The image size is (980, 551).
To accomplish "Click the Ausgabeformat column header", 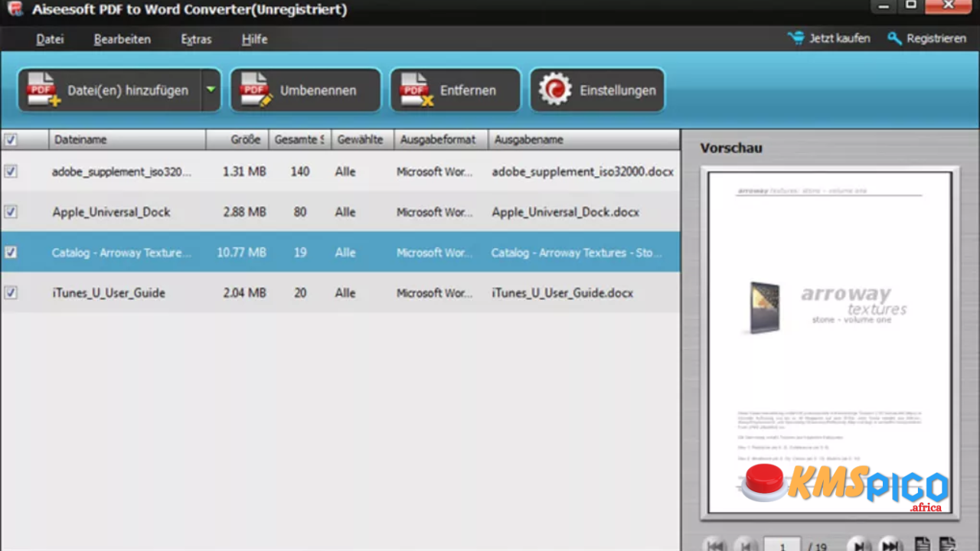I will pyautogui.click(x=441, y=139).
